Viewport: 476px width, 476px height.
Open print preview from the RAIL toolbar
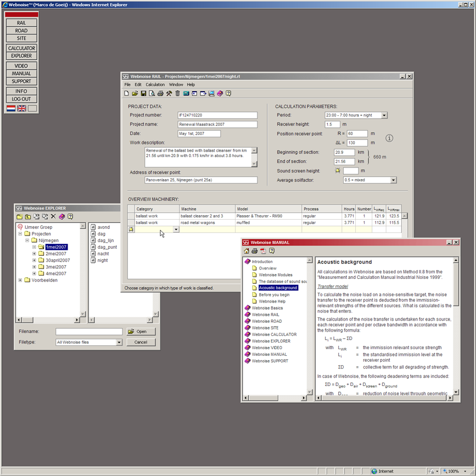pos(152,93)
